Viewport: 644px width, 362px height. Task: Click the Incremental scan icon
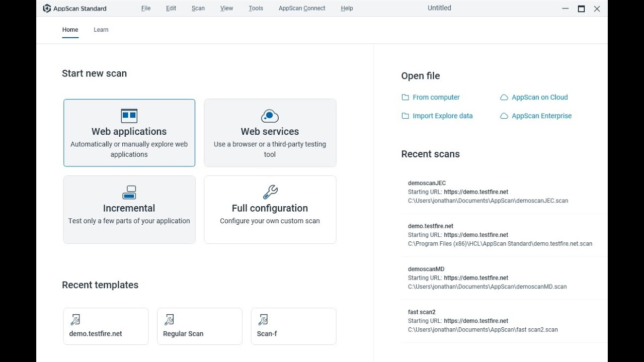pos(129,193)
